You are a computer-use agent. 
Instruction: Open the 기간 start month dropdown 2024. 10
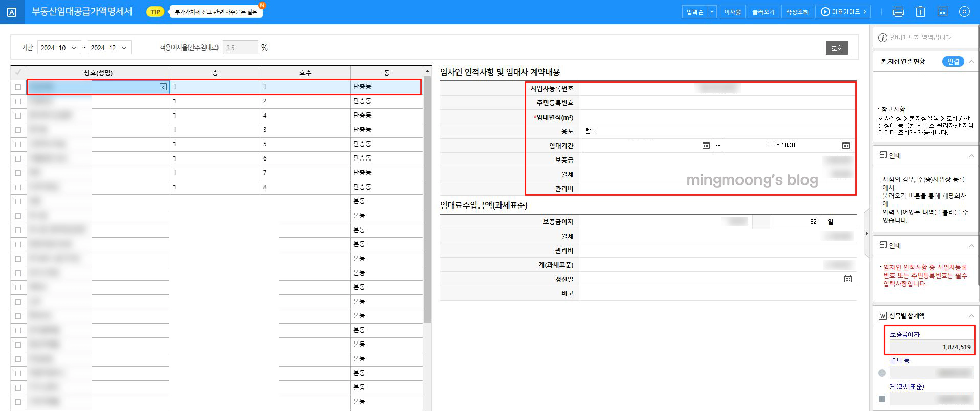59,48
